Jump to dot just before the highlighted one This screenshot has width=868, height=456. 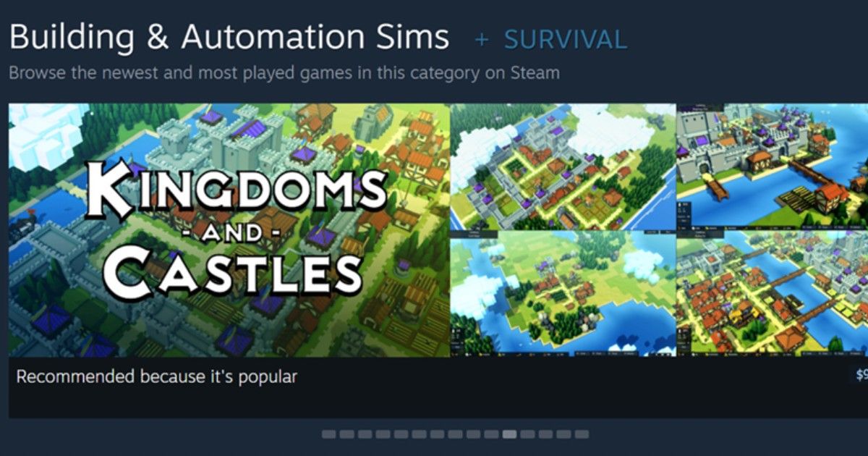coord(491,434)
